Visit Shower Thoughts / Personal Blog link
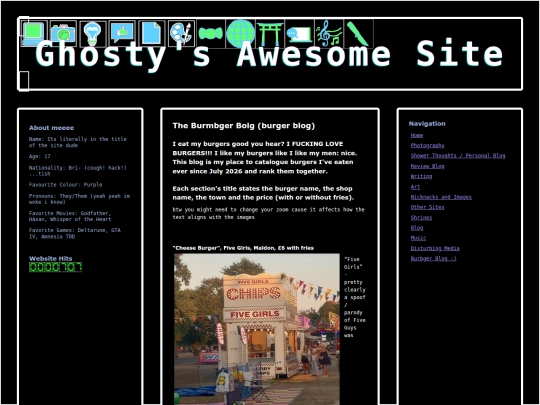 (x=458, y=156)
